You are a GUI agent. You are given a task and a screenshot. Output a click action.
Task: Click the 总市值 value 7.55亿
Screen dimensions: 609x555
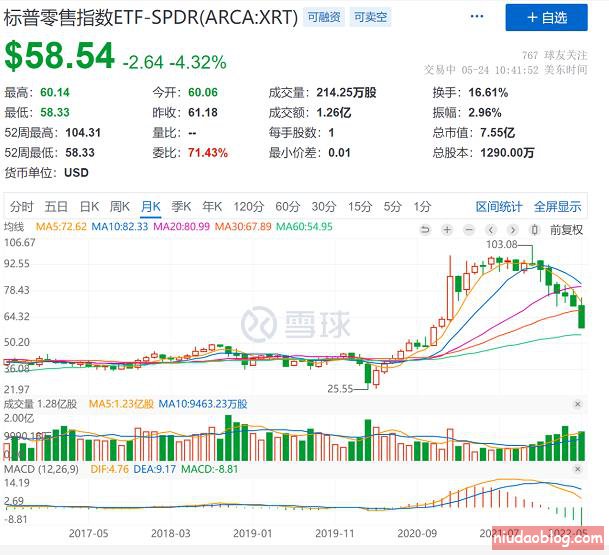498,133
